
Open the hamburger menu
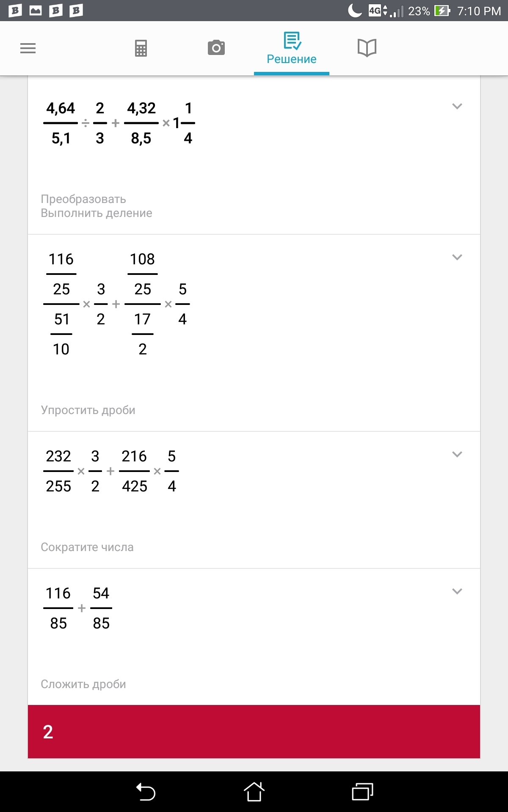[28, 48]
